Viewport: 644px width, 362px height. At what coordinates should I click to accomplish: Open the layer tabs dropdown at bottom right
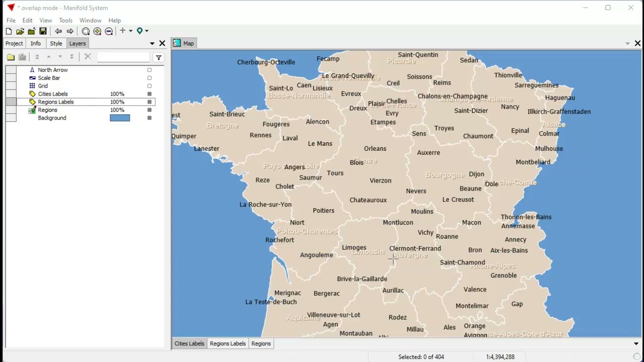coord(636,344)
